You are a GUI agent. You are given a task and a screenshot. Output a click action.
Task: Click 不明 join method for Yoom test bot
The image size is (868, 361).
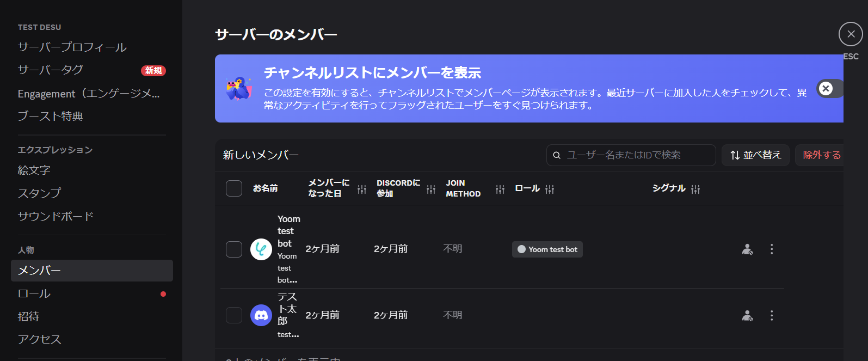click(x=452, y=249)
